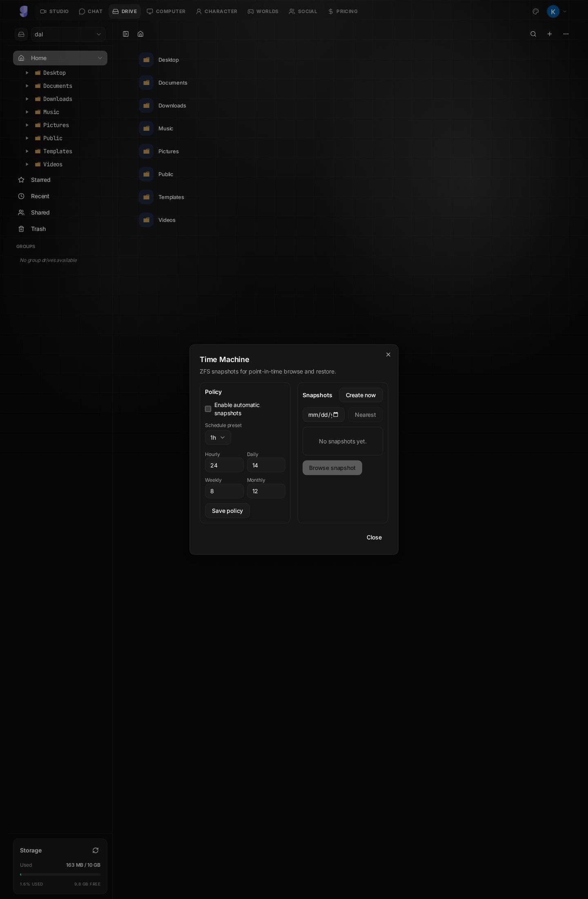Click the plus add icon
The height and width of the screenshot is (899, 588).
coord(550,34)
